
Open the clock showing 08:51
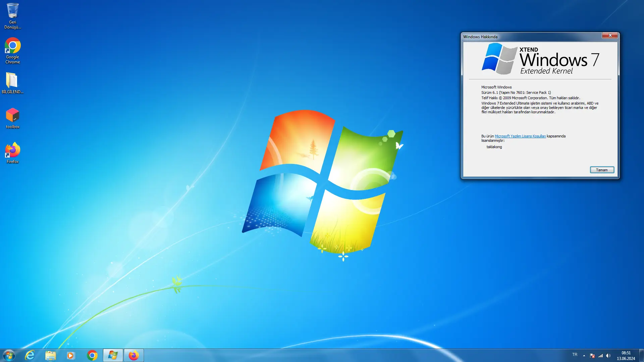[x=626, y=356]
